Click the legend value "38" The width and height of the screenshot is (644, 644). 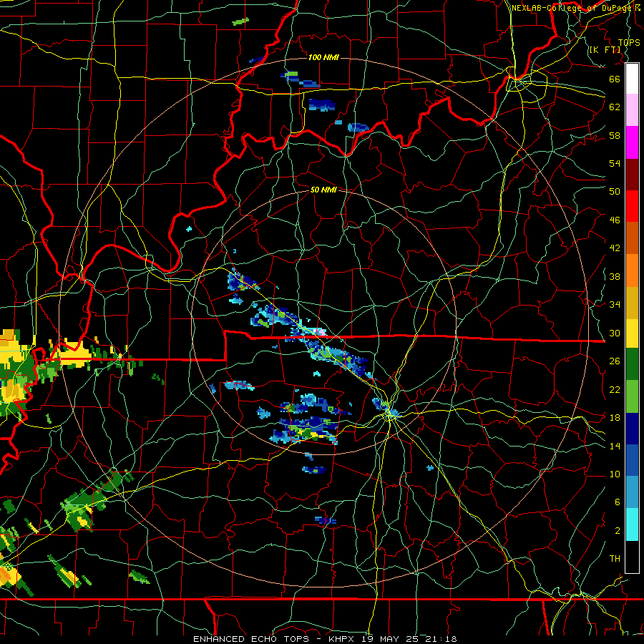[615, 276]
